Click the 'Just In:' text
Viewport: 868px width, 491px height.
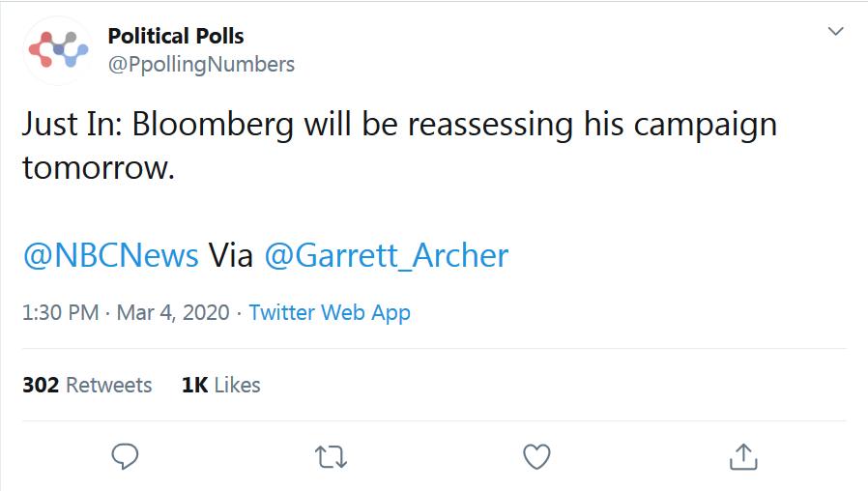72,123
